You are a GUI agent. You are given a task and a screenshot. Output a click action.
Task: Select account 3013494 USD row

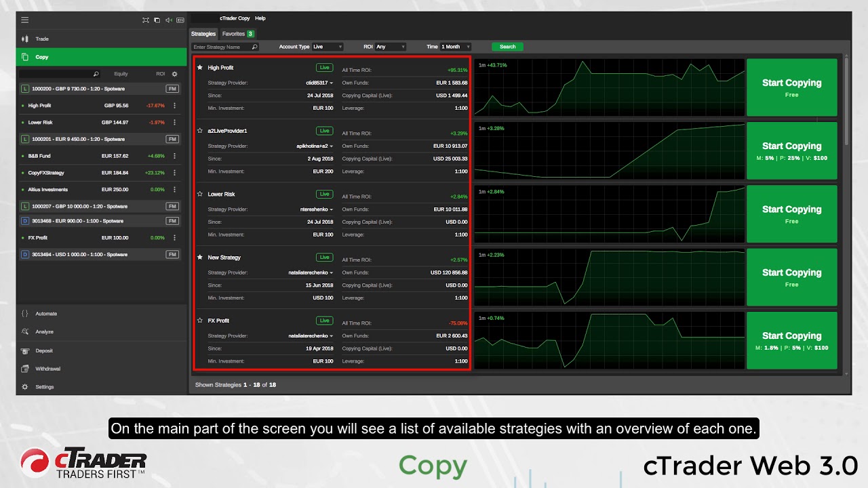click(x=100, y=255)
